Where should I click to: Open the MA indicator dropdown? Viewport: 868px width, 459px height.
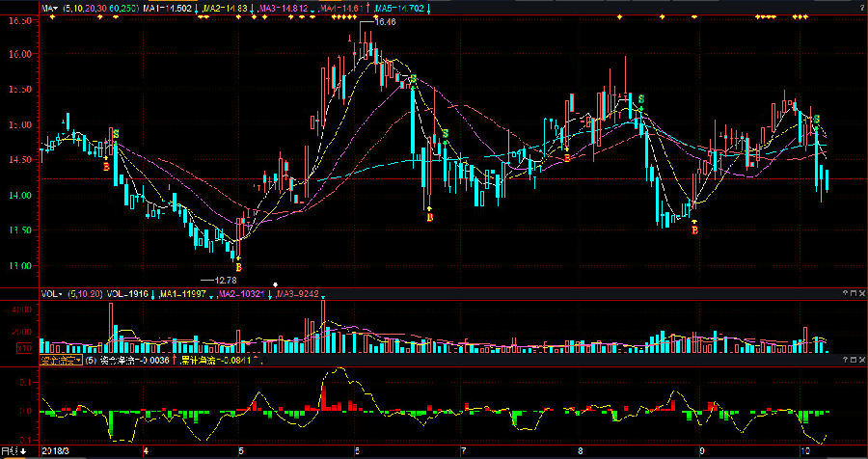(49, 9)
